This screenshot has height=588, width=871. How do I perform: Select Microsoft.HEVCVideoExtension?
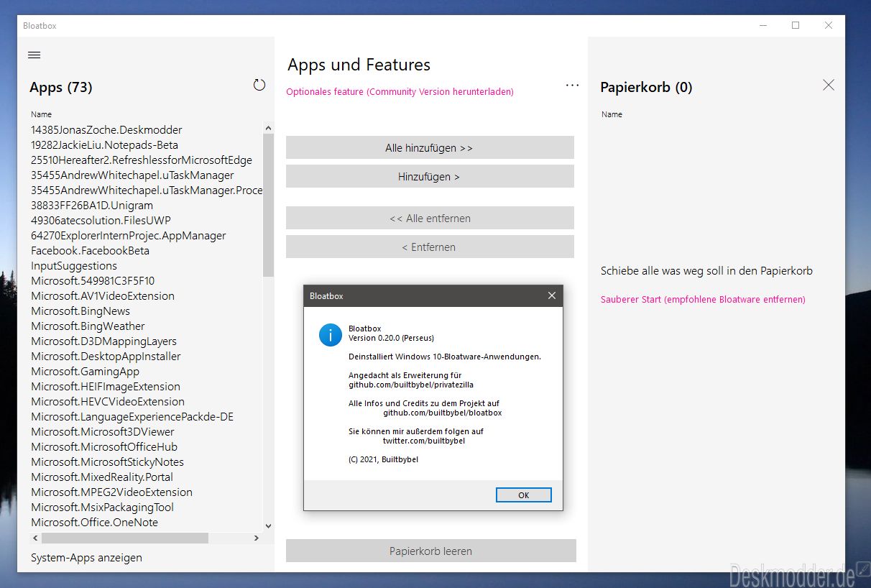tap(108, 402)
